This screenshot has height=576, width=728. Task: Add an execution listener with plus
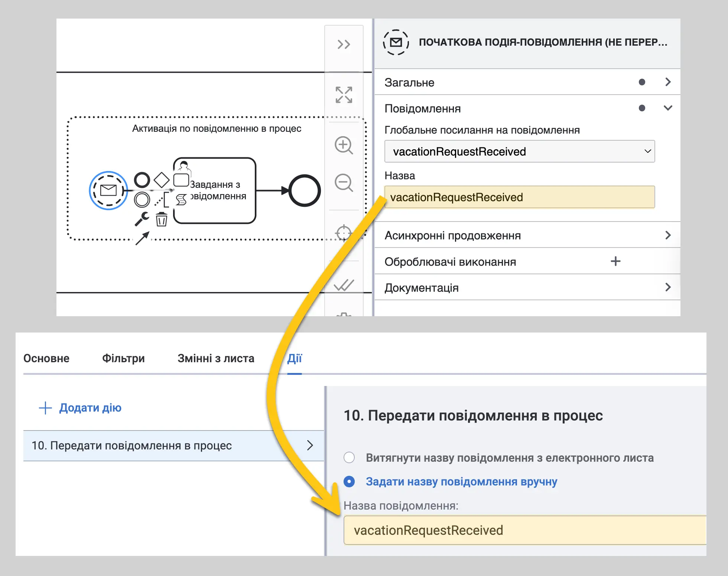coord(615,261)
